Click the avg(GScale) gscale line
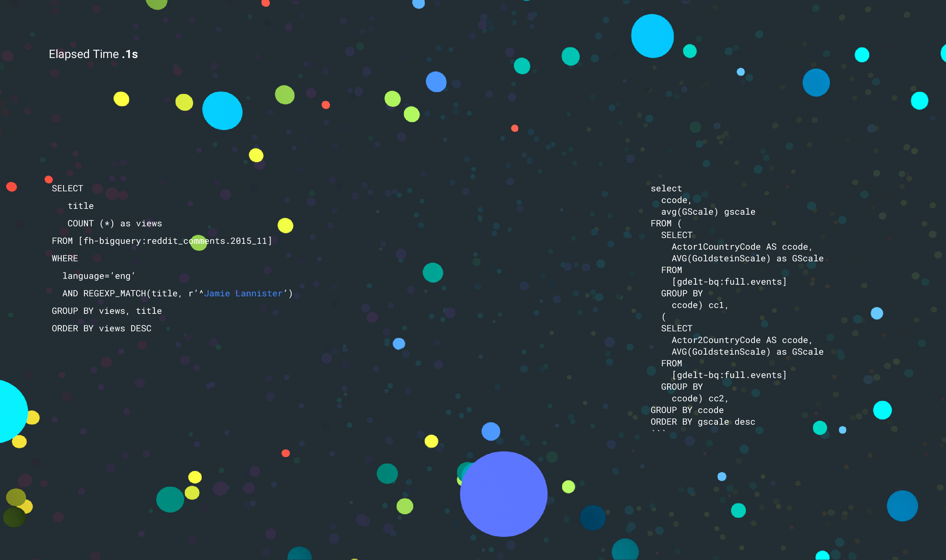Viewport: 946px width, 560px height. 708,212
